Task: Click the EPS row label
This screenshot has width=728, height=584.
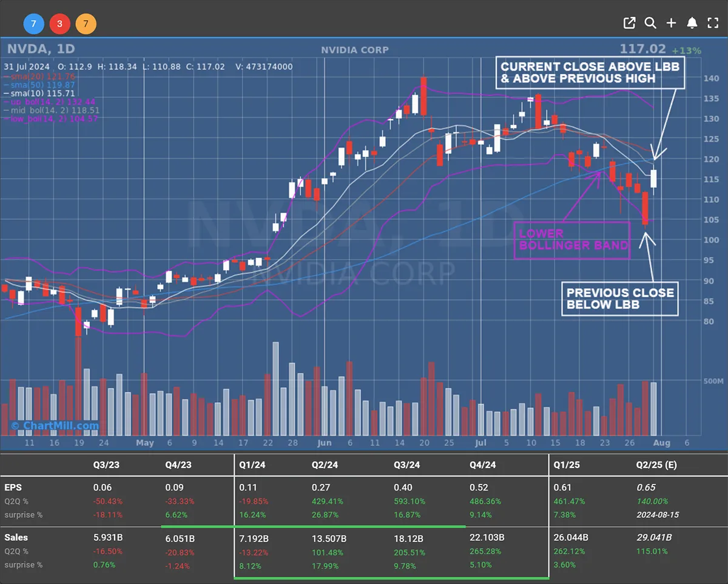Action: click(x=13, y=487)
